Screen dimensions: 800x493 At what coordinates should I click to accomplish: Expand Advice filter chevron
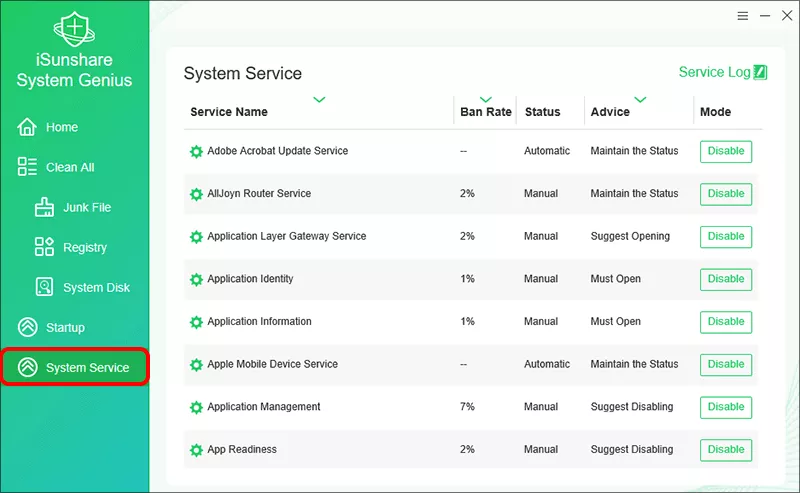click(x=640, y=100)
